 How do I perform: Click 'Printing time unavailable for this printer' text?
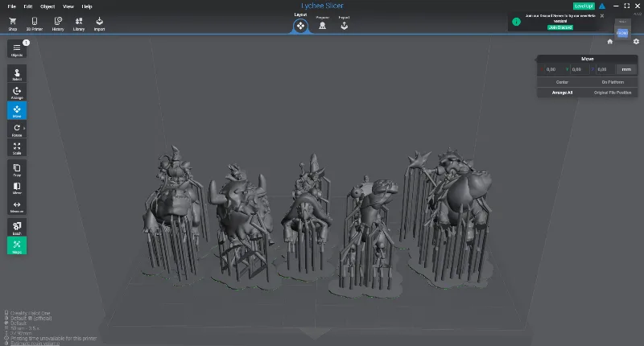(x=54, y=339)
